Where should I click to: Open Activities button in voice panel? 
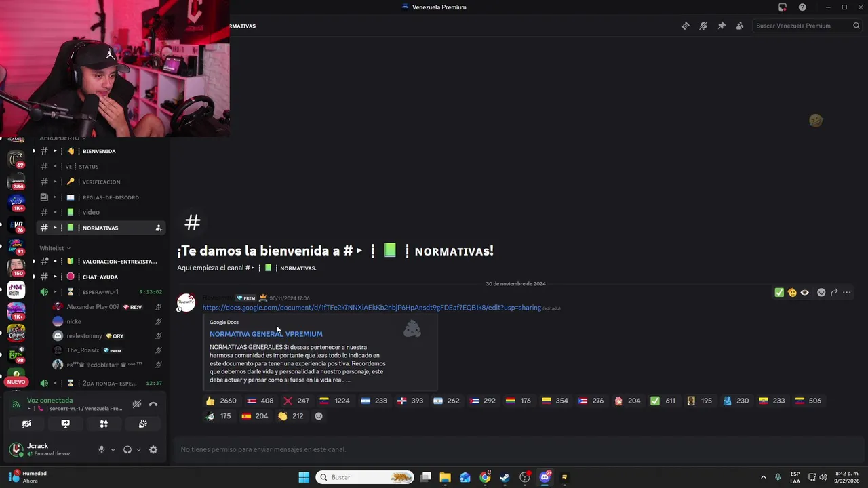point(104,424)
